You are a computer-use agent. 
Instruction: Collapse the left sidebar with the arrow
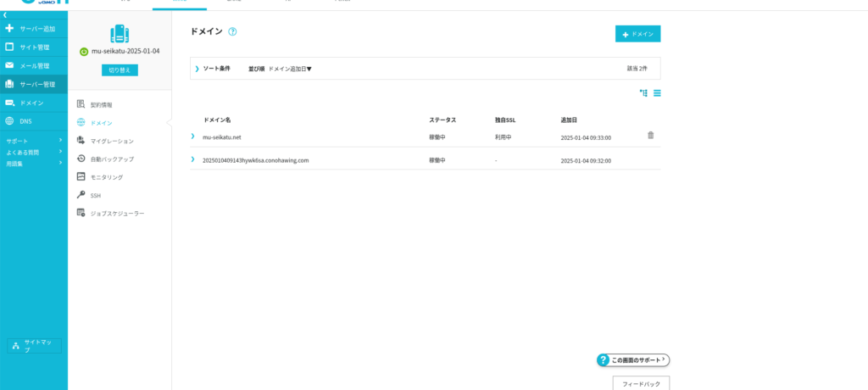pos(5,14)
